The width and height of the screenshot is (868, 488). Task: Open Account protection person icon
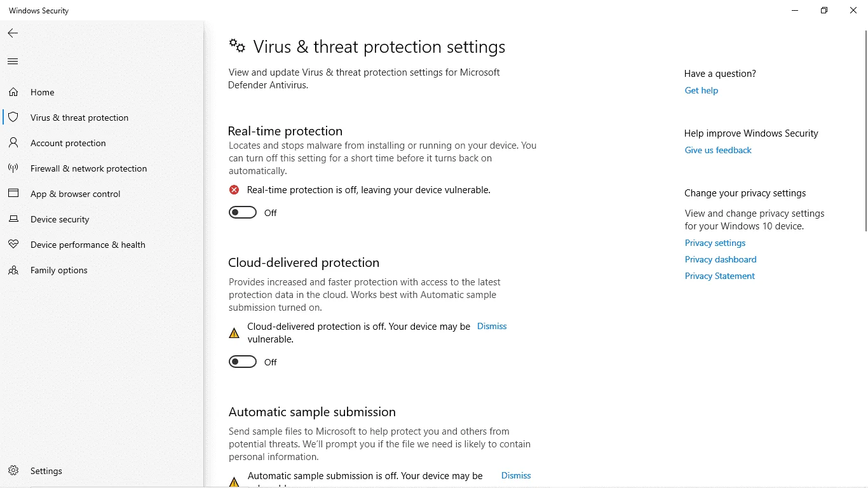point(13,143)
